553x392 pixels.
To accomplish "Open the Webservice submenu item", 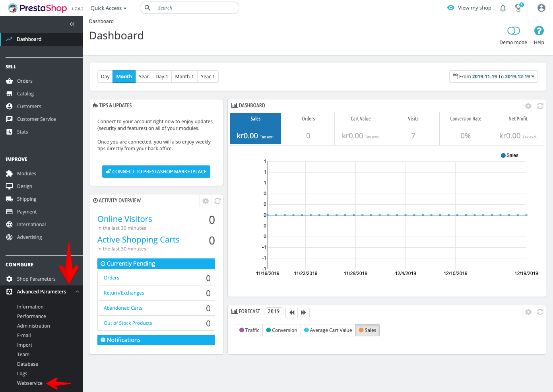I will point(30,383).
